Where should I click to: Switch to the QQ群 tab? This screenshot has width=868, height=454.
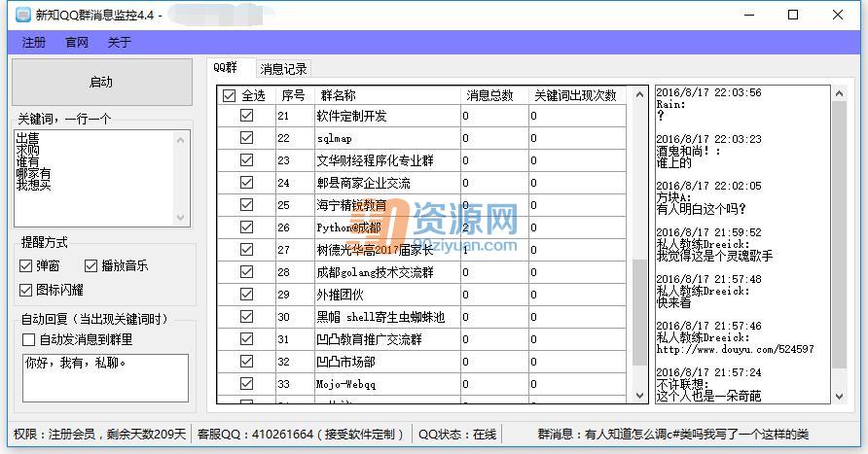[x=231, y=67]
